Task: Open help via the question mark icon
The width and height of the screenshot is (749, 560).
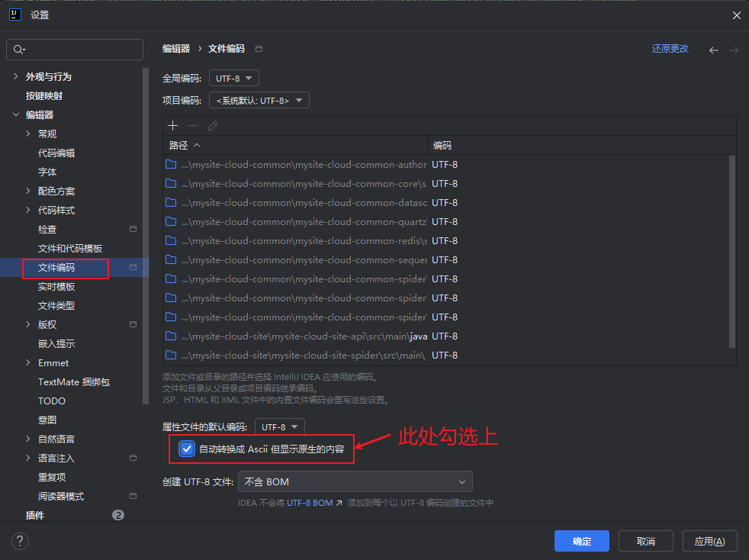Action: point(20,542)
